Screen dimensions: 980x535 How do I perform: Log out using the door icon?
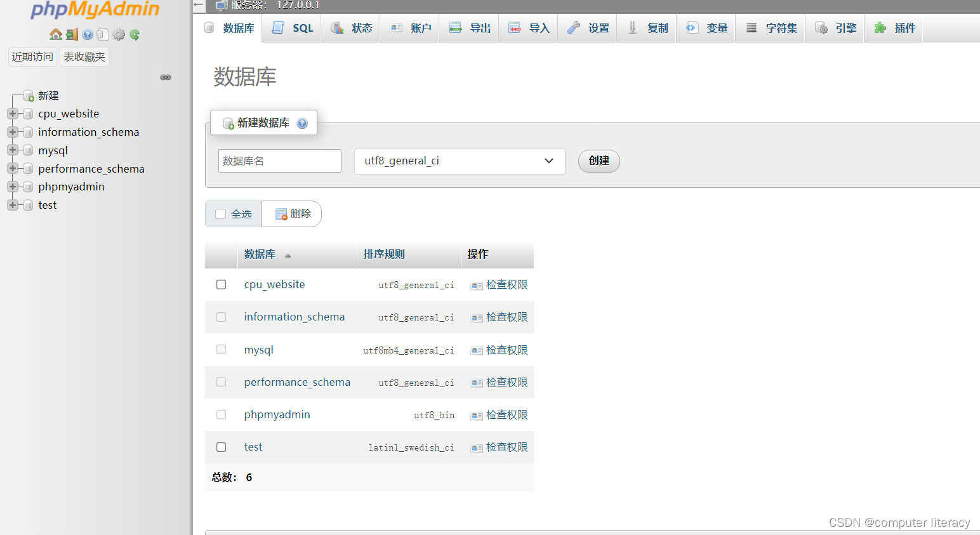(72, 34)
